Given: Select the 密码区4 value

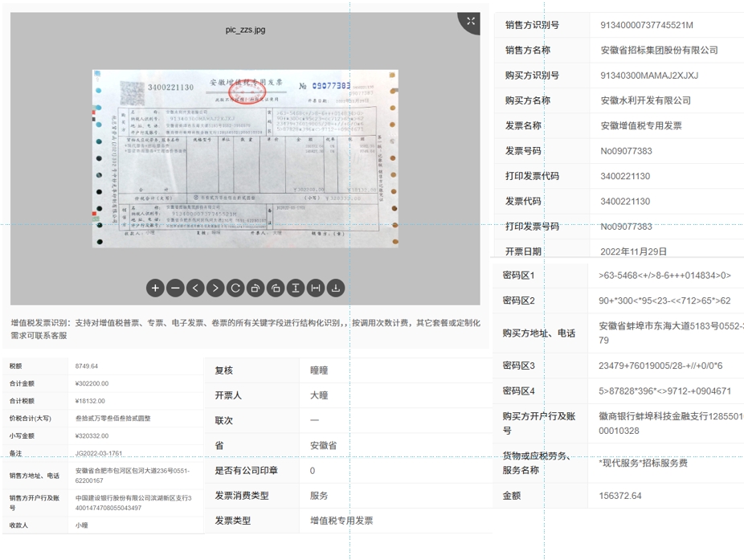Looking at the screenshot, I should coord(664,391).
